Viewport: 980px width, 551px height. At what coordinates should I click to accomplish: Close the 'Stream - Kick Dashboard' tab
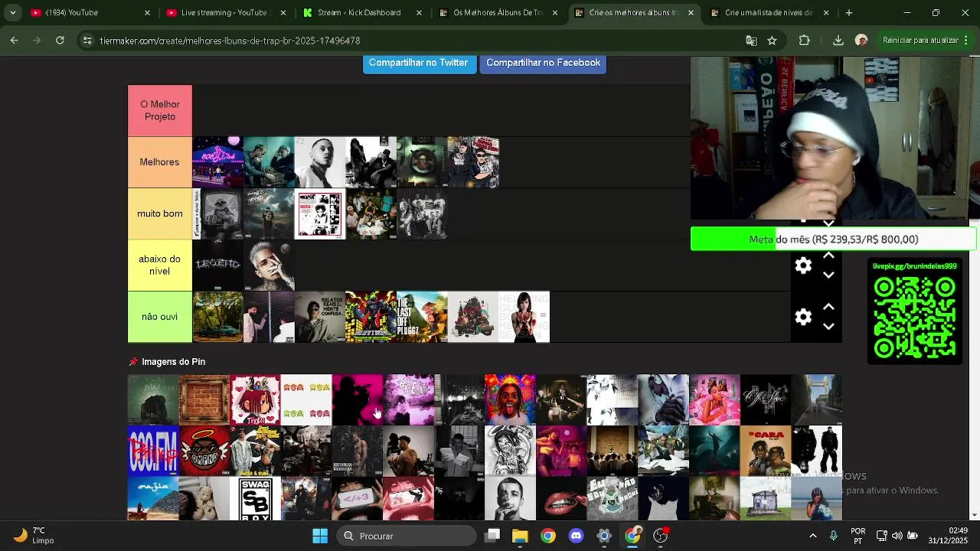point(420,13)
